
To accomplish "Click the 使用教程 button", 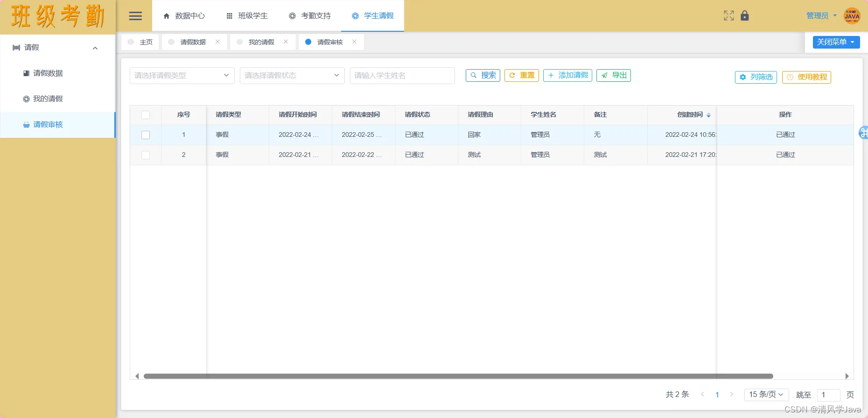I will (806, 77).
